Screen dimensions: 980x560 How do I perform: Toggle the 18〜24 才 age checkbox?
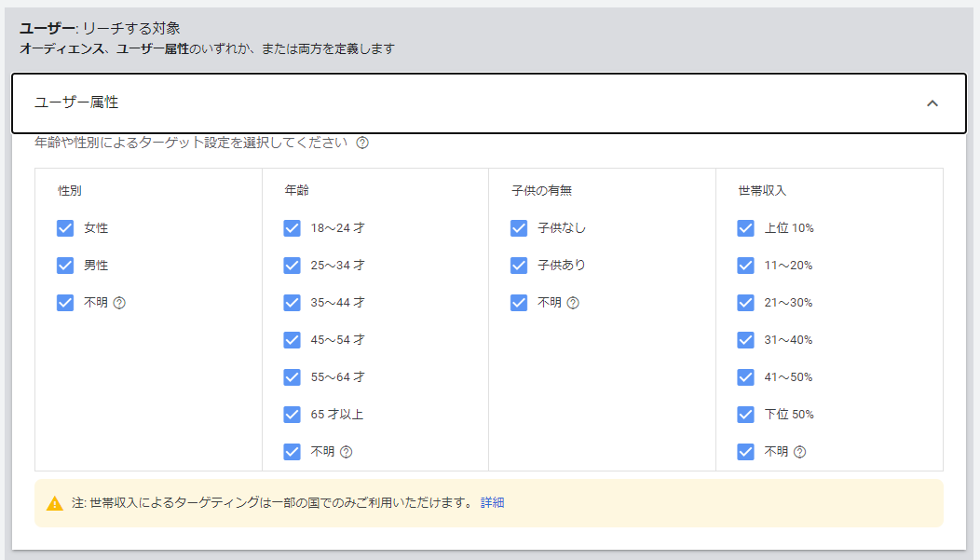click(x=293, y=228)
